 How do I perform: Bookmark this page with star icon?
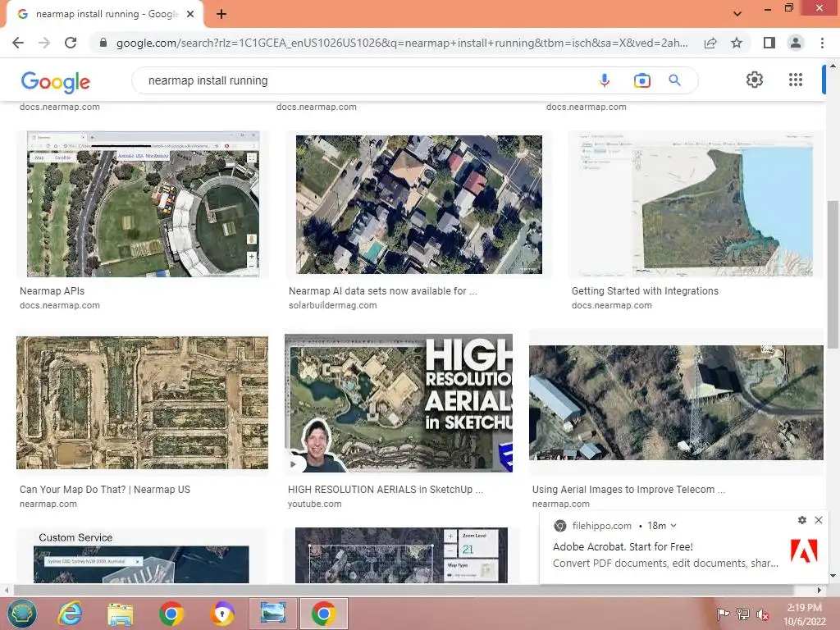737,43
